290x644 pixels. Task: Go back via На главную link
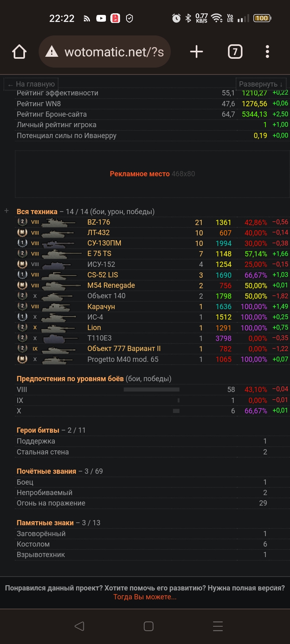pyautogui.click(x=31, y=84)
